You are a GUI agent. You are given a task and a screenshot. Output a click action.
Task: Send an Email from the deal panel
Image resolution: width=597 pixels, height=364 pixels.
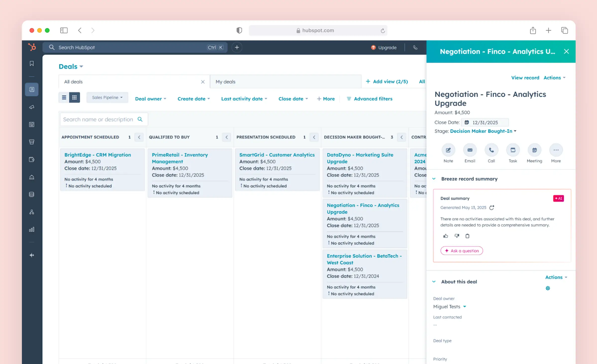click(x=470, y=150)
